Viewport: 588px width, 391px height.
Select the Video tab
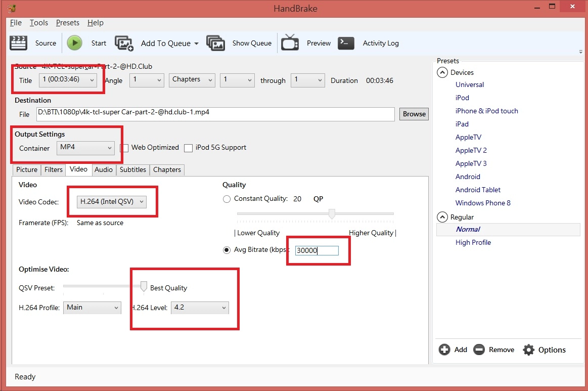[78, 169]
